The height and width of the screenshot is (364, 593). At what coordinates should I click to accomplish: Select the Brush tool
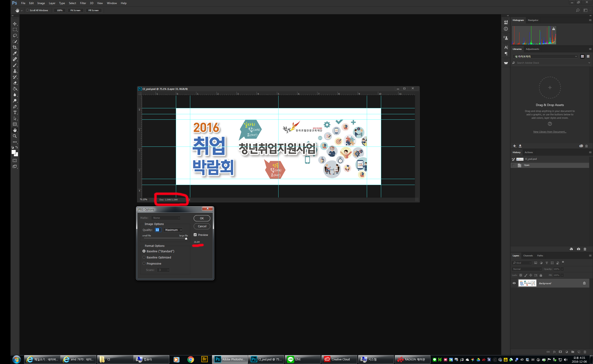pos(15,65)
